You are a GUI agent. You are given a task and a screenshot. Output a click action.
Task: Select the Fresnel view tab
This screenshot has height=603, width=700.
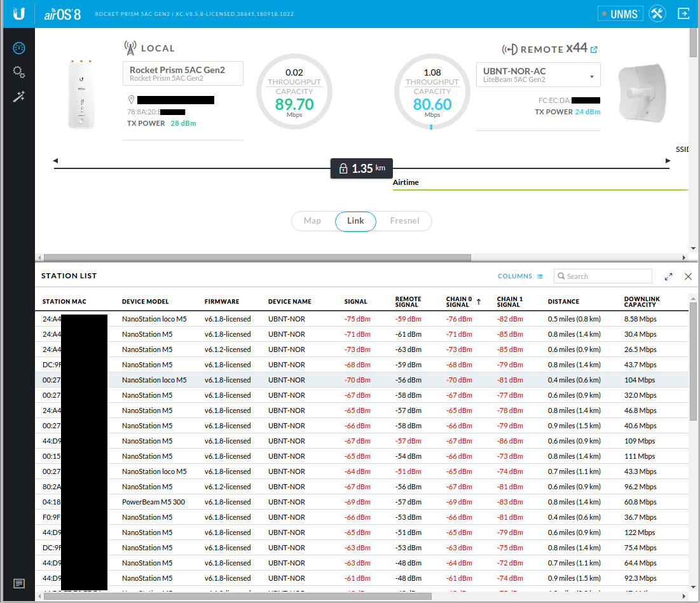[404, 221]
